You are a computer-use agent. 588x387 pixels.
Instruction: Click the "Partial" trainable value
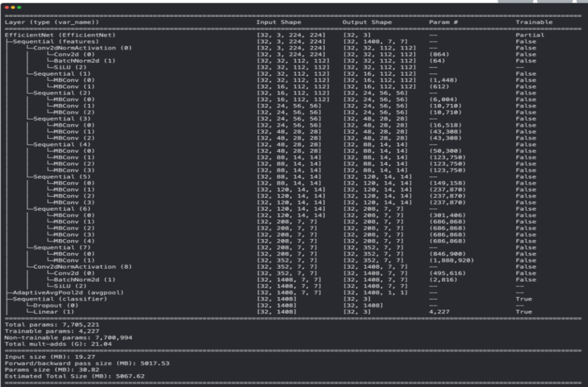(x=530, y=35)
